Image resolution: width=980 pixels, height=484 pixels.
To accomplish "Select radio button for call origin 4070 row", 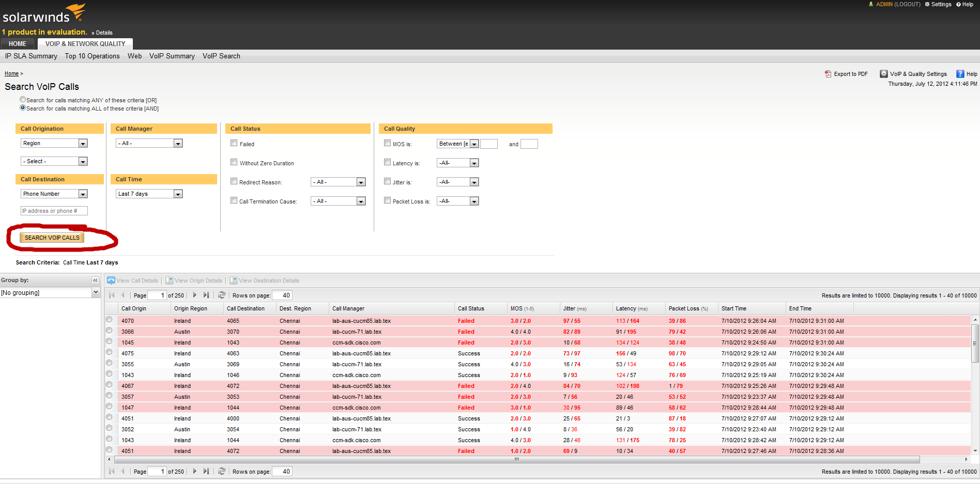I will coord(109,320).
